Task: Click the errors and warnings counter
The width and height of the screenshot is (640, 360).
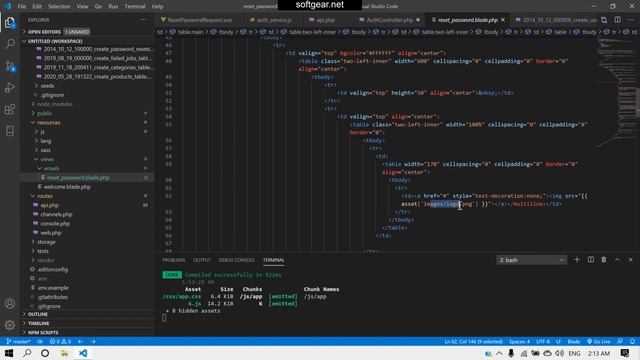Action: click(60, 341)
